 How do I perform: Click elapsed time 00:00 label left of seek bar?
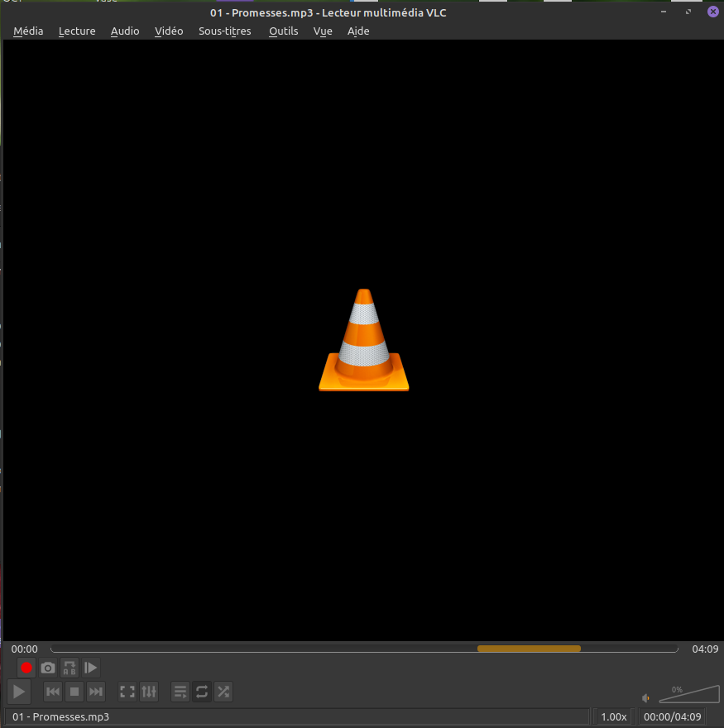pos(25,649)
